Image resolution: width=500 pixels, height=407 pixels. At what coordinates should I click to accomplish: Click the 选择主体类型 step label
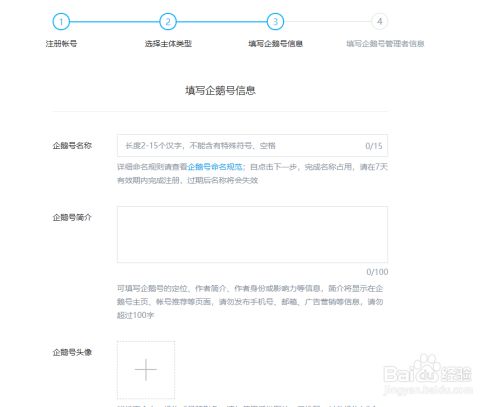[x=168, y=44]
